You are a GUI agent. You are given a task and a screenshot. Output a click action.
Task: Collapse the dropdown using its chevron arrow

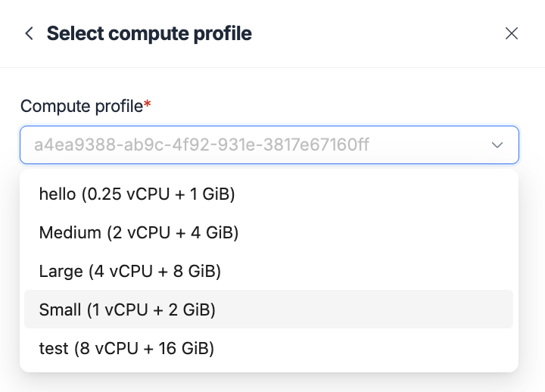tap(497, 145)
